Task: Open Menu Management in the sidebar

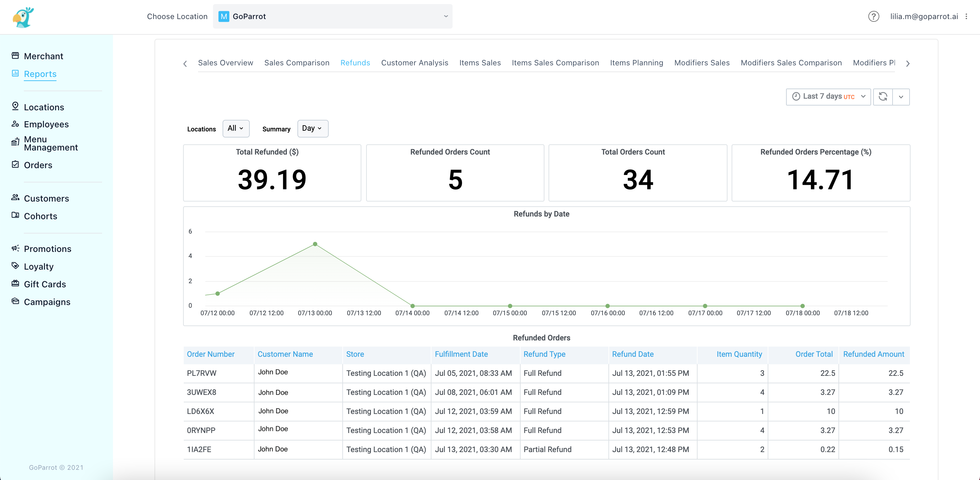Action: [51, 143]
